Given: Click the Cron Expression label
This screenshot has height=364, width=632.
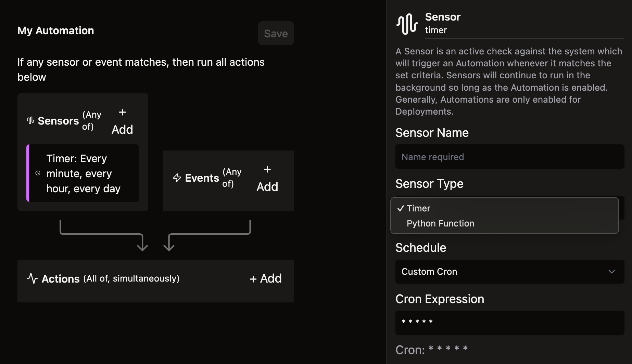Looking at the screenshot, I should point(440,299).
